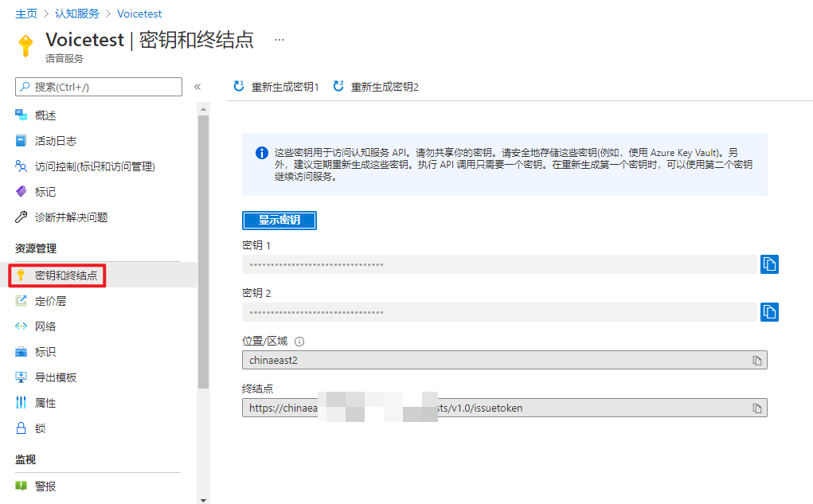
Task: Regenerate key 2 (重新生成密钥2)
Action: tap(376, 87)
